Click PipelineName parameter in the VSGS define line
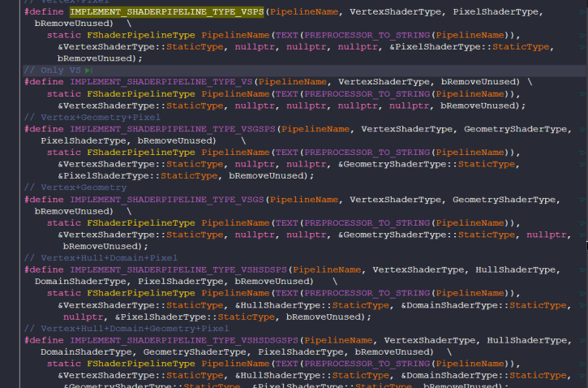 [x=304, y=200]
